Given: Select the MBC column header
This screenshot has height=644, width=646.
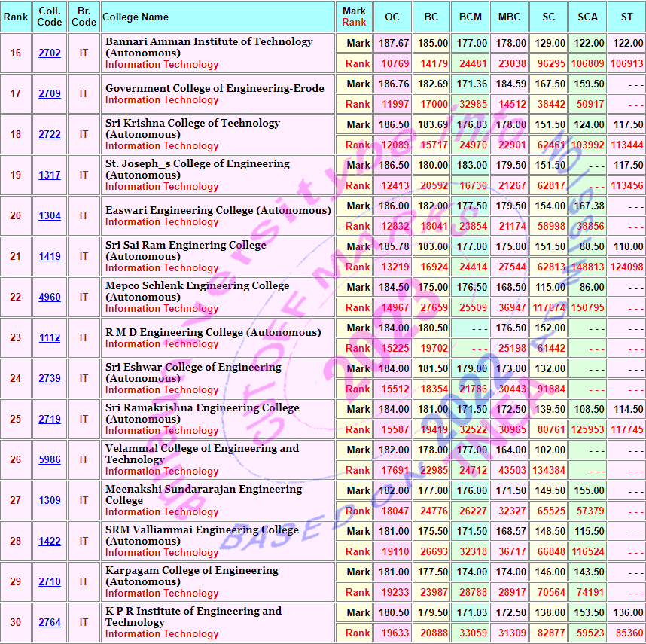Looking at the screenshot, I should pos(510,17).
